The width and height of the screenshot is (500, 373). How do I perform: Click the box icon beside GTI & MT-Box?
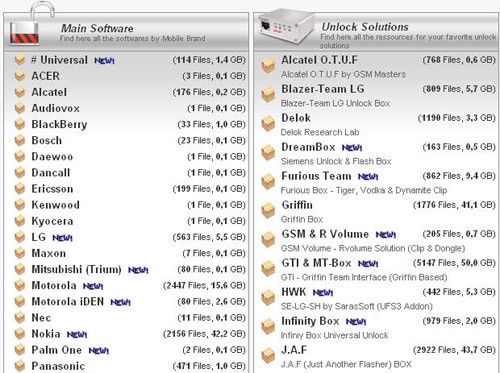[x=268, y=269]
